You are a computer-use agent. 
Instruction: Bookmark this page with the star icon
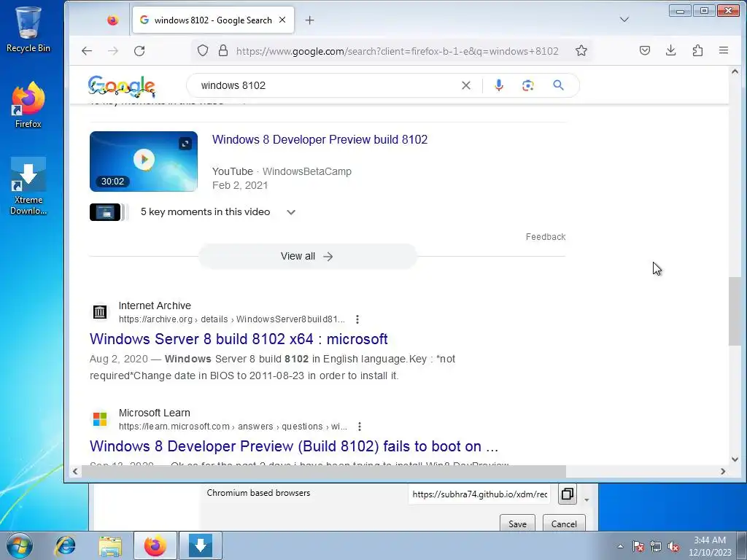(x=581, y=50)
